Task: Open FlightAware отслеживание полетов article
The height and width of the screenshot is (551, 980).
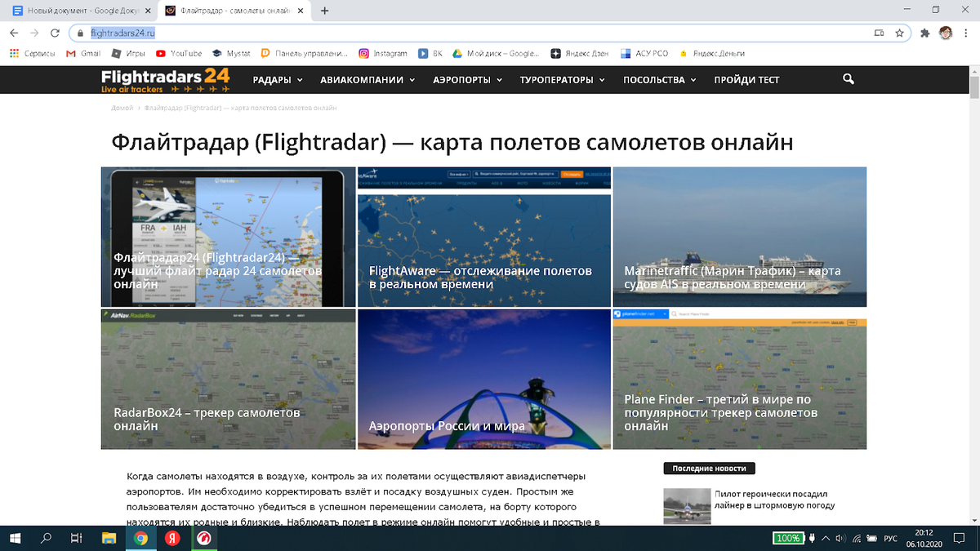Action: click(x=484, y=237)
